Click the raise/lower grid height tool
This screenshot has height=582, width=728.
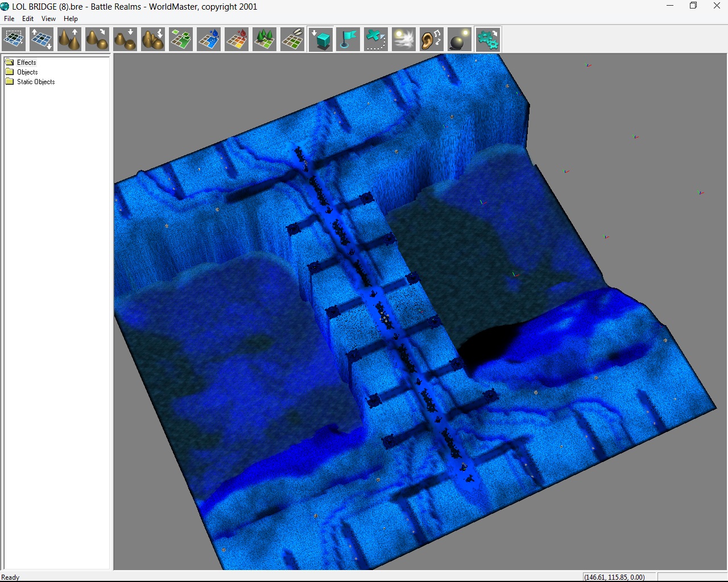click(x=42, y=40)
